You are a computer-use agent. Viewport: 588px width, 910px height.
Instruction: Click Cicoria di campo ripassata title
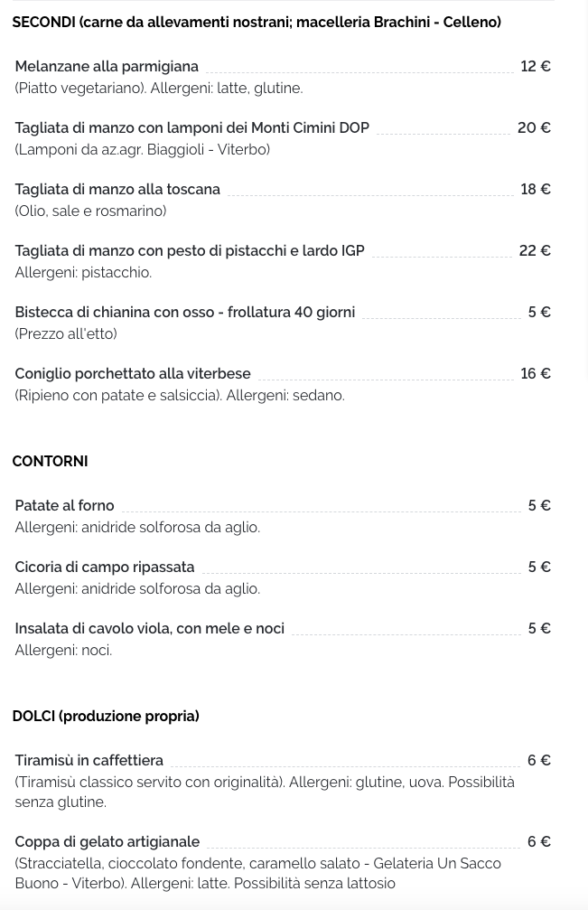click(105, 567)
